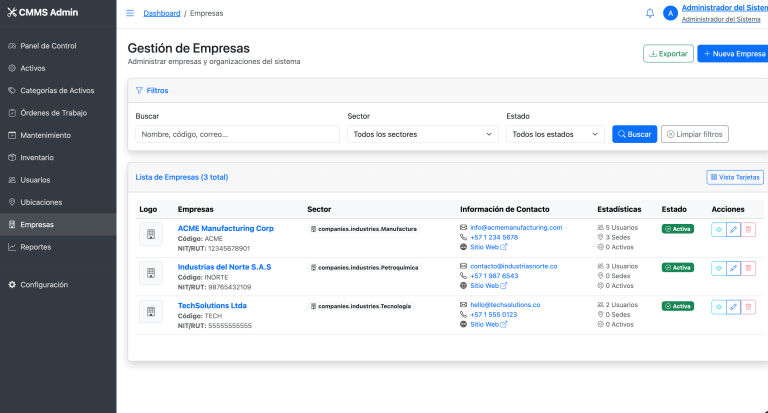The image size is (768, 413).
Task: Click the Filtros panel header
Action: (448, 91)
